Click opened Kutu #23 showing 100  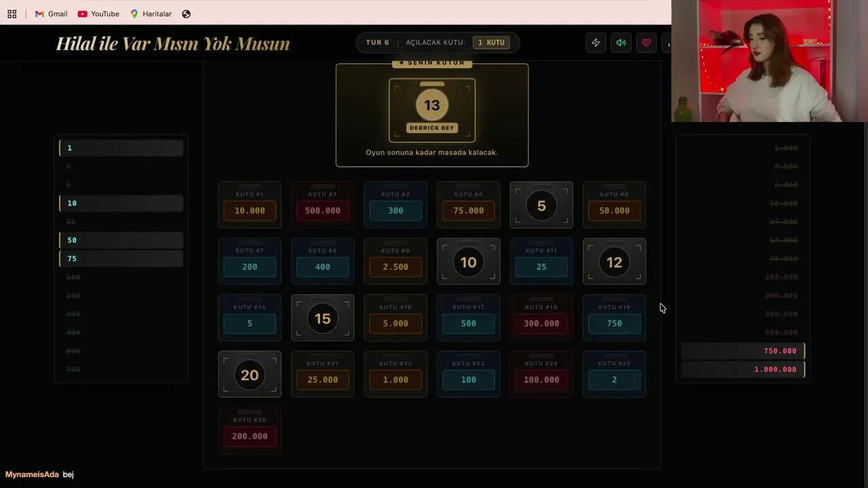click(x=469, y=374)
